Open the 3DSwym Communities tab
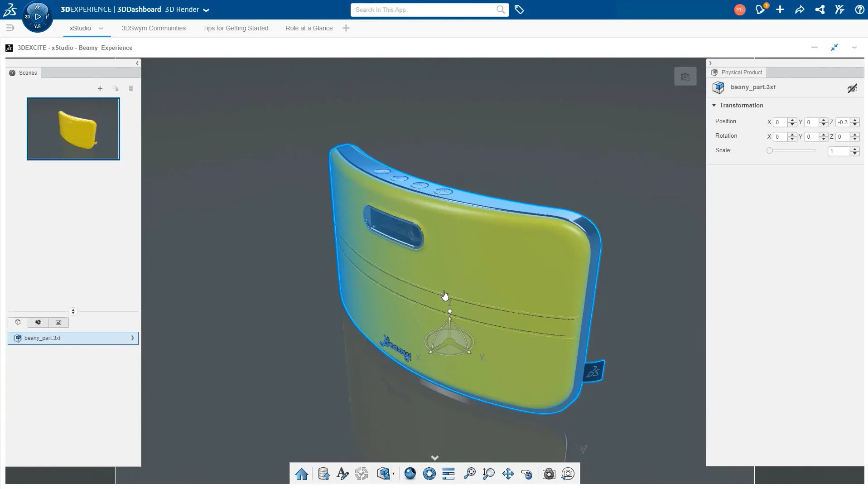868x489 pixels. click(x=154, y=28)
